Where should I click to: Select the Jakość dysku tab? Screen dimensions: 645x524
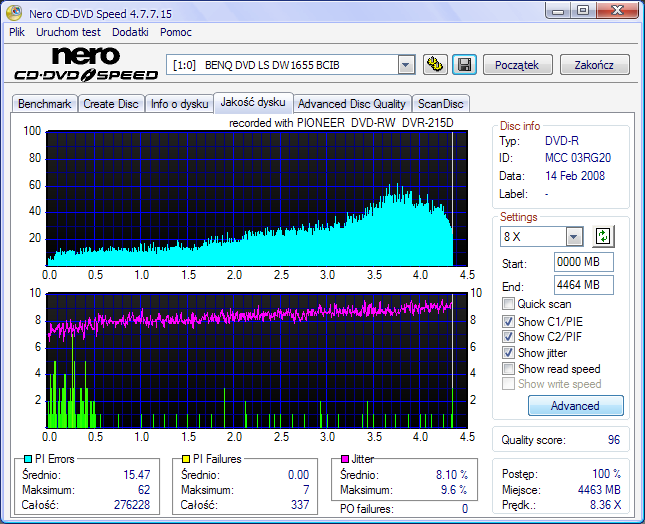(x=253, y=102)
